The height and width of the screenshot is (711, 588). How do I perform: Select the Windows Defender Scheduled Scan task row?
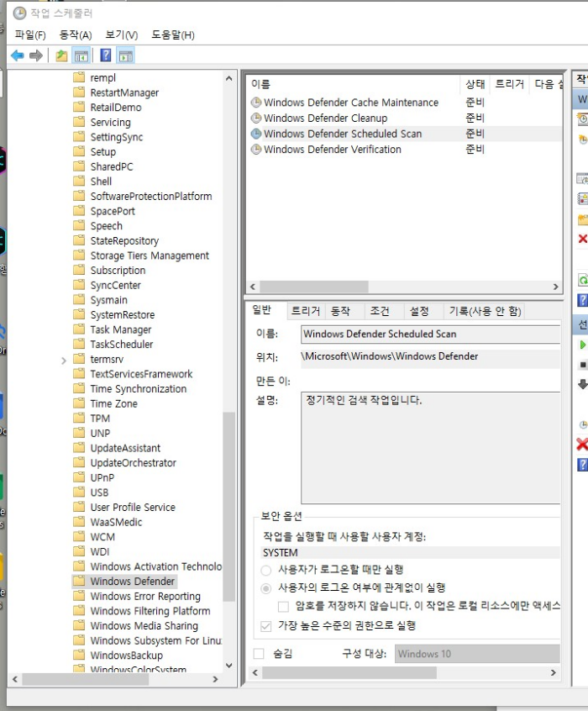click(405, 134)
